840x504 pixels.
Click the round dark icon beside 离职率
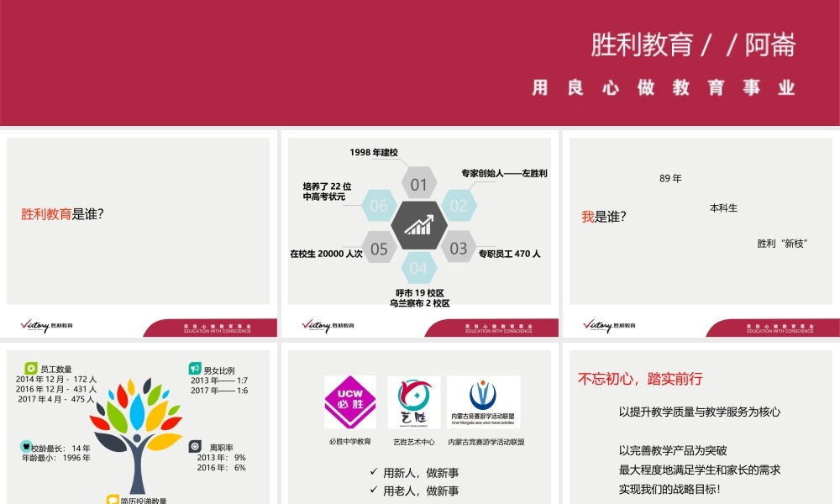tap(195, 446)
